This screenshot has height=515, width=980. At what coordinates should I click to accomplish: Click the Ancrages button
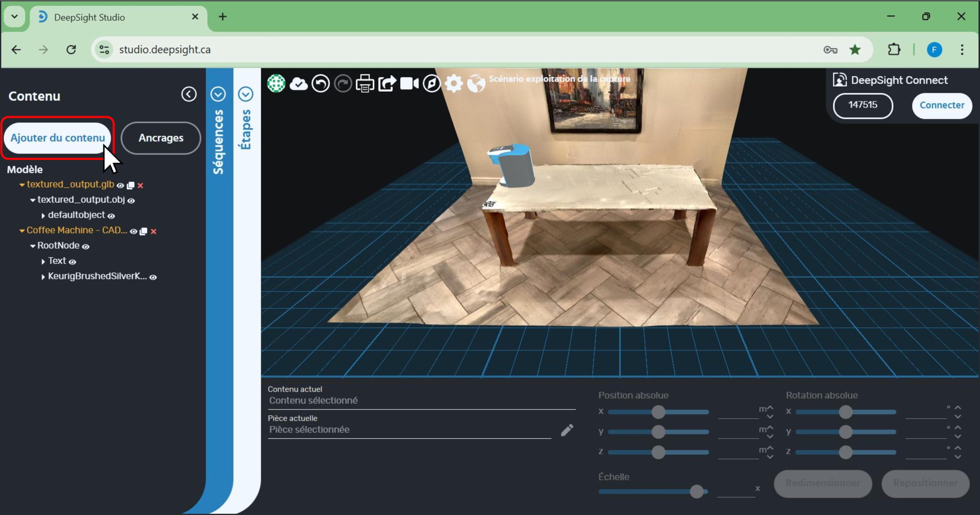(x=161, y=138)
